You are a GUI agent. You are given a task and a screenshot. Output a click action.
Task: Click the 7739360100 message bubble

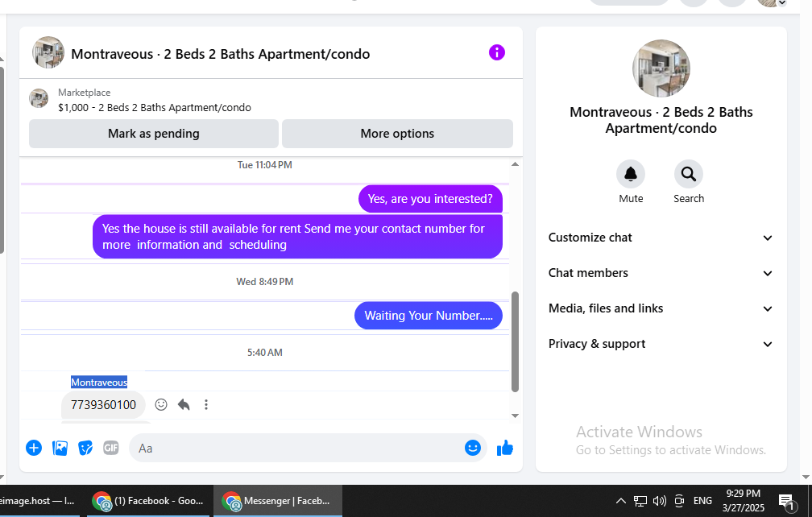pyautogui.click(x=104, y=405)
